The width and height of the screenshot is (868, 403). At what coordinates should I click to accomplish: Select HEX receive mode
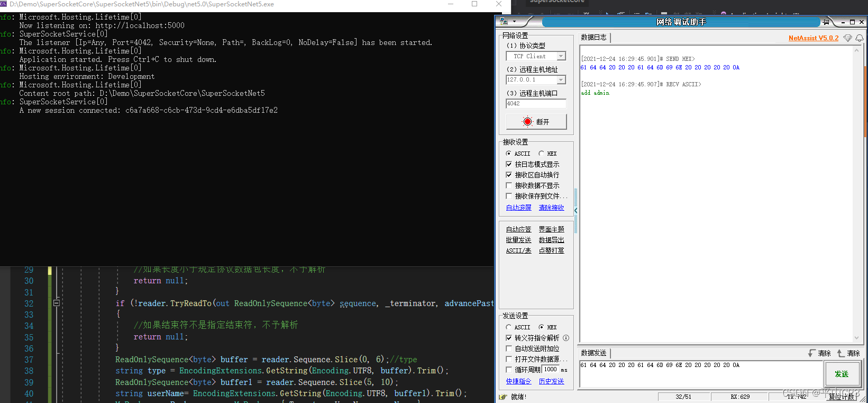pyautogui.click(x=541, y=154)
